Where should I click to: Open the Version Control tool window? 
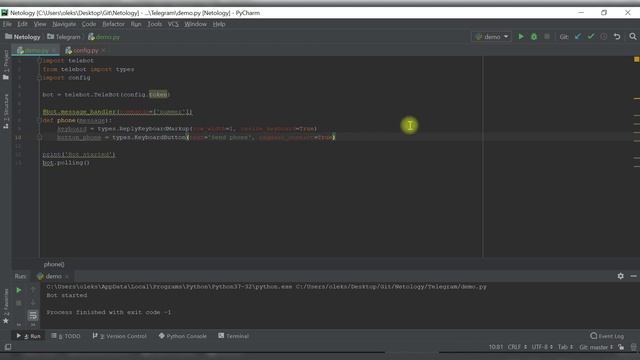(x=120, y=336)
